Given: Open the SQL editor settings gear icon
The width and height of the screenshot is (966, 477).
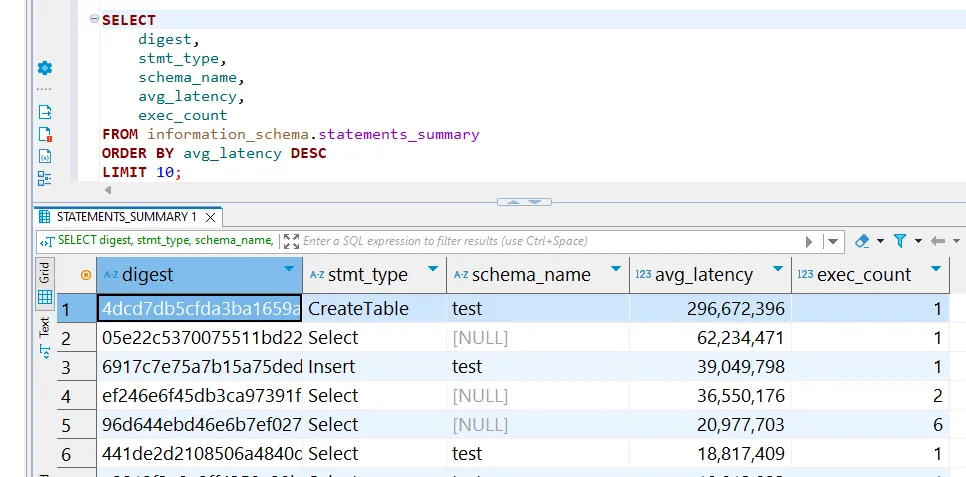Looking at the screenshot, I should click(x=44, y=68).
